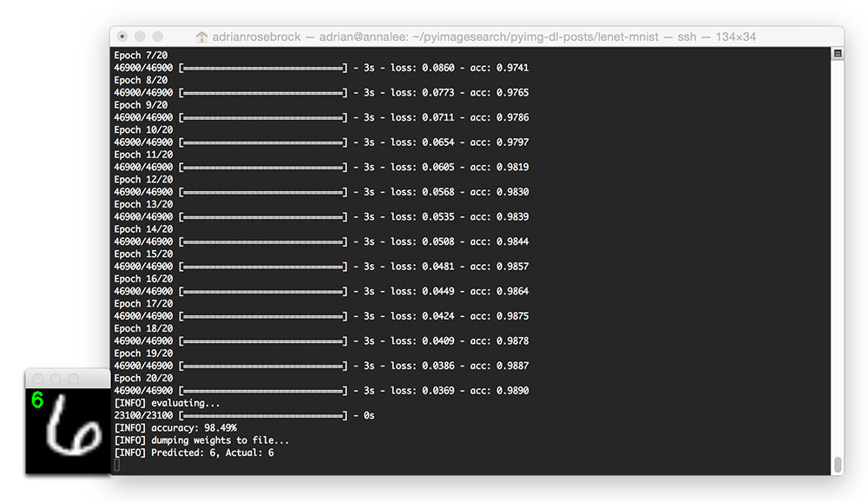Image resolution: width=868 pixels, height=502 pixels.
Task: Click the 'Epoch 16/20' line
Action: (143, 279)
